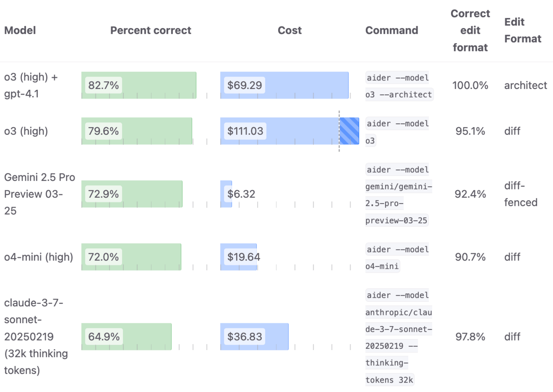
Task: Click the 97.8% correct edit format value
Action: [x=470, y=337]
